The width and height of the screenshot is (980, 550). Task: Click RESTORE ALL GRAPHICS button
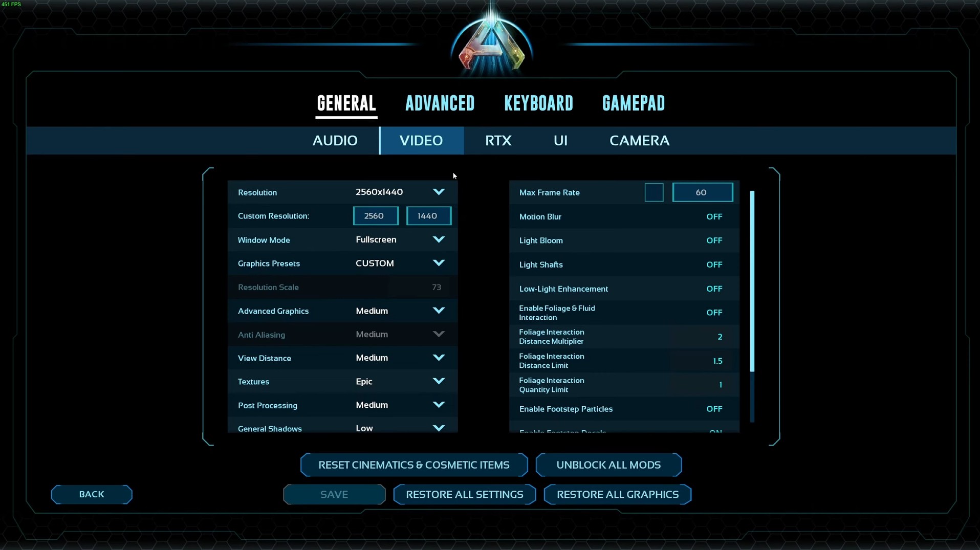(618, 494)
